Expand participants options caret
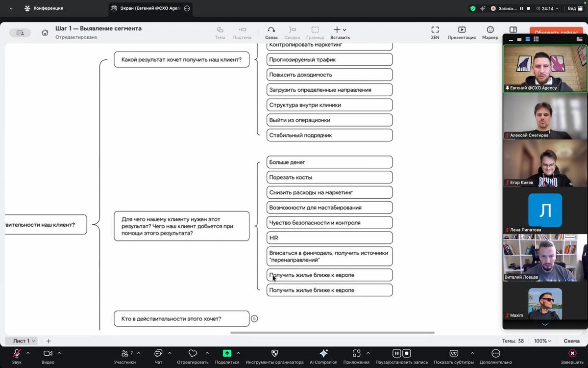588x368 pixels. 139,353
